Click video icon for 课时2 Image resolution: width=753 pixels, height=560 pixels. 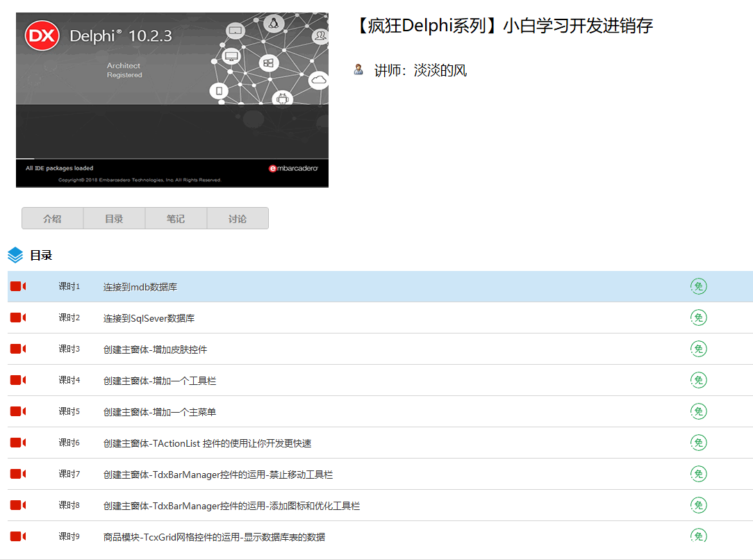pos(18,318)
